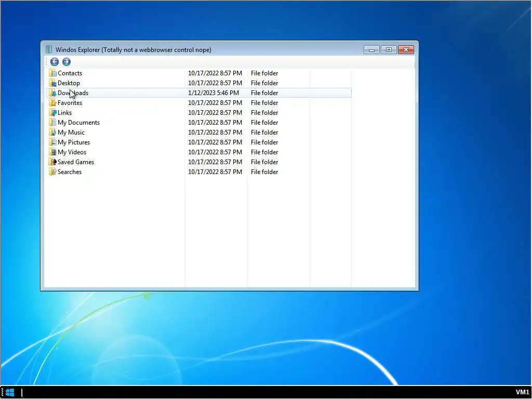Select the My Videos folder icon
Image resolution: width=532 pixels, height=399 pixels.
pos(52,152)
